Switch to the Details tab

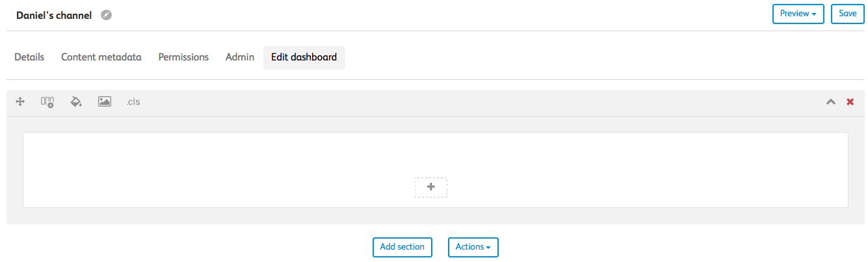click(x=29, y=57)
